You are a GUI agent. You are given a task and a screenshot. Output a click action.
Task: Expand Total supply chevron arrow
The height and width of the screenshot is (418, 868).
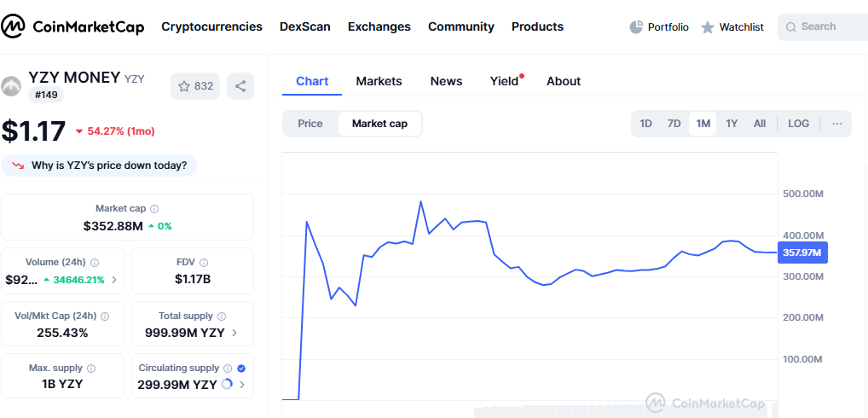point(234,333)
